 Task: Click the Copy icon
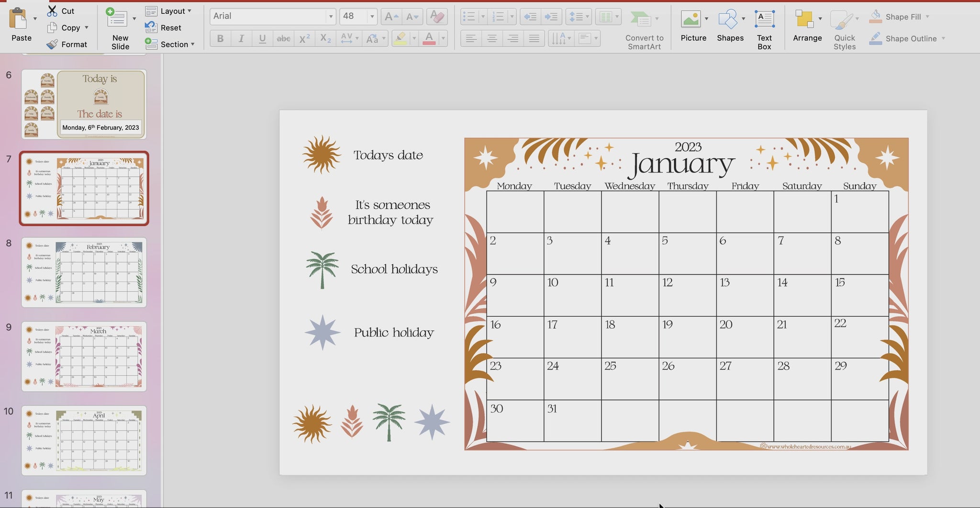[52, 28]
